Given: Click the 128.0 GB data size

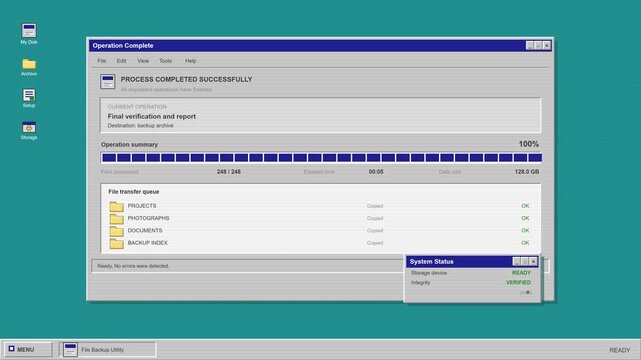Looking at the screenshot, I should pyautogui.click(x=527, y=172).
